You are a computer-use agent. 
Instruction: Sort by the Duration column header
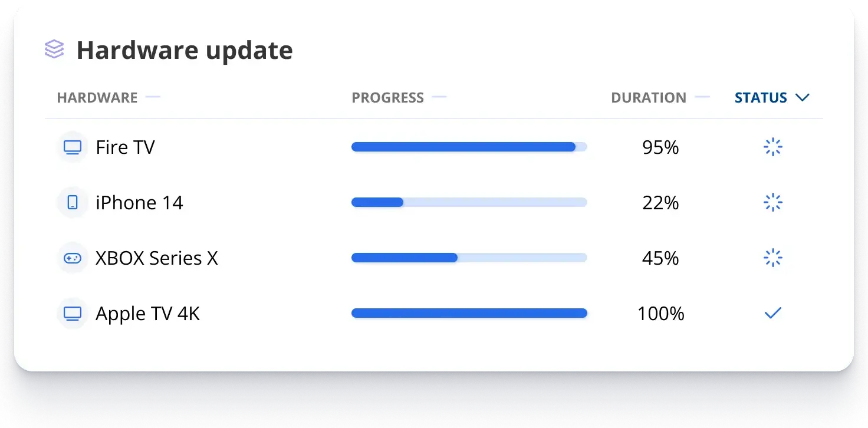(649, 97)
